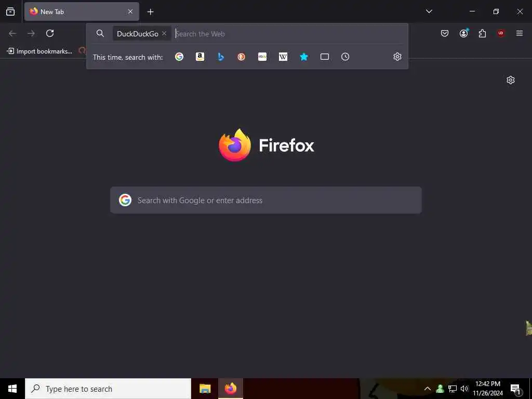Minimize the Firefox window
Image resolution: width=532 pixels, height=399 pixels.
pyautogui.click(x=472, y=11)
